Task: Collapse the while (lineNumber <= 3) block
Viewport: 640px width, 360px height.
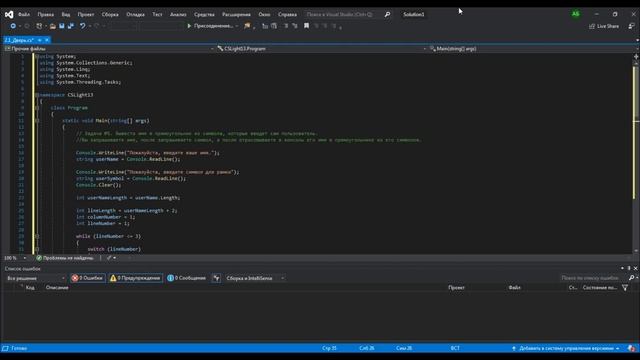Action: pyautogui.click(x=37, y=236)
